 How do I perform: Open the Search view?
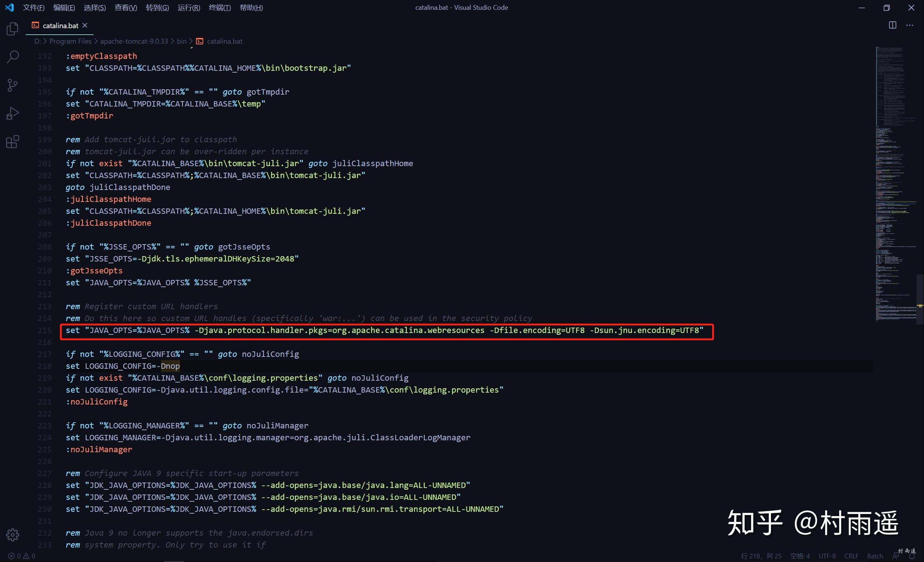[12, 57]
